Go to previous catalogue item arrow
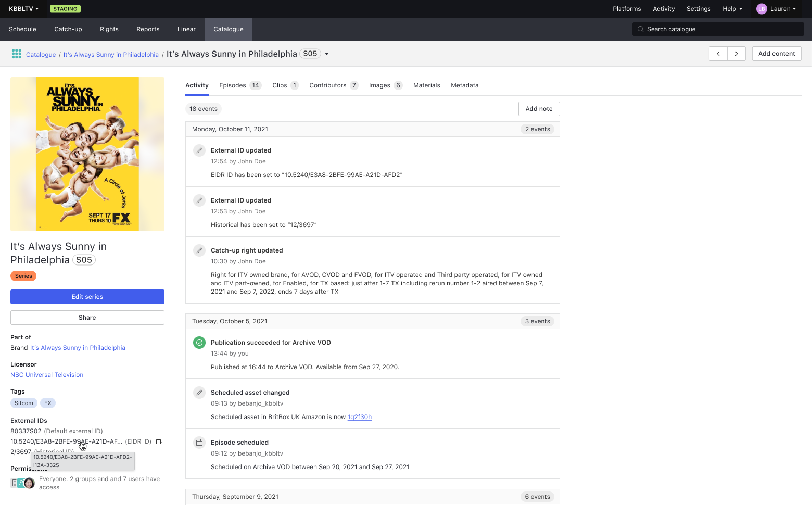 click(718, 54)
